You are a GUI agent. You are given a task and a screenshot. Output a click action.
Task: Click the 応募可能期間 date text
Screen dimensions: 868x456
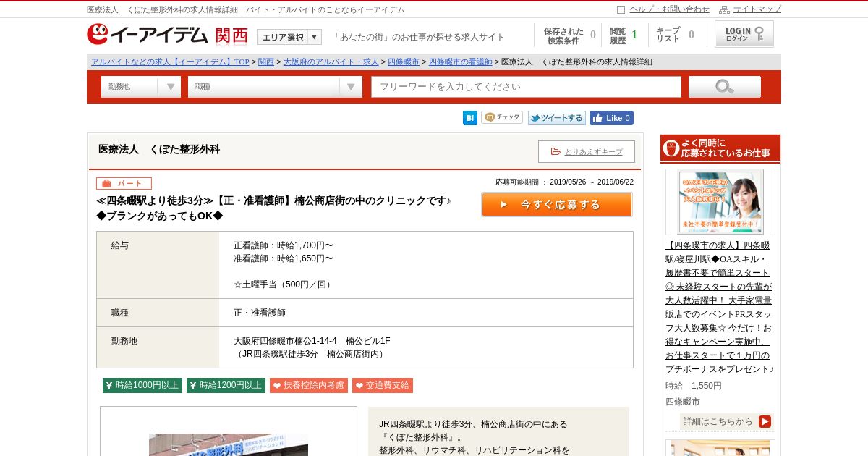tap(564, 182)
